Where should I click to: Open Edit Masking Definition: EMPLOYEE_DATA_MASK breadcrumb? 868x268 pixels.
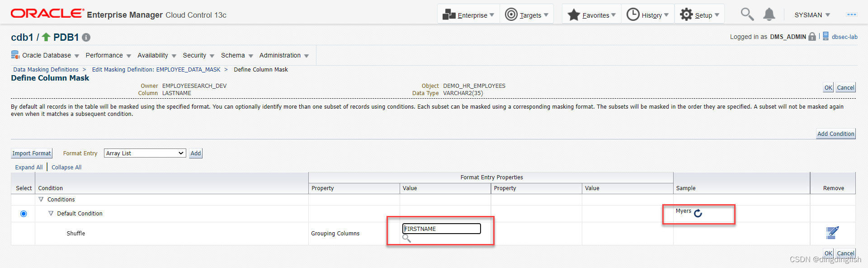pos(156,69)
